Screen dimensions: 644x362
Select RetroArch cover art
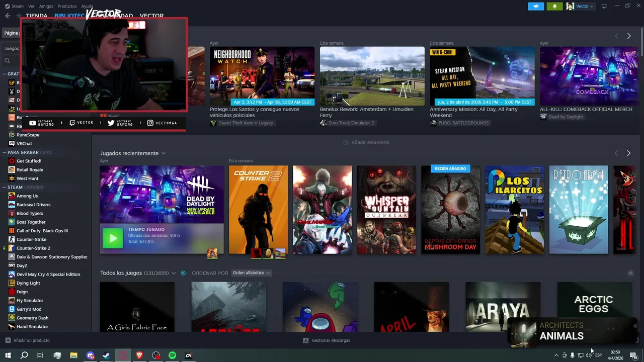[579, 210]
